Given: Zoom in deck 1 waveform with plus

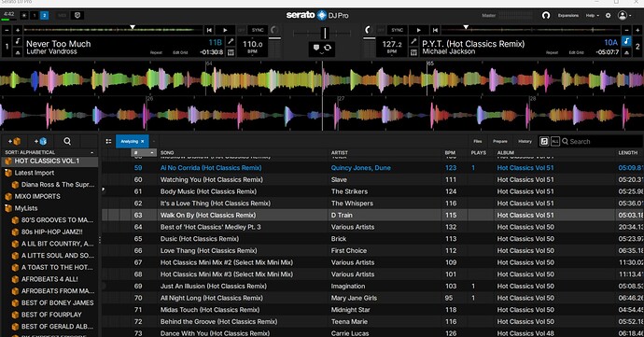Looking at the screenshot, I should [18, 30].
